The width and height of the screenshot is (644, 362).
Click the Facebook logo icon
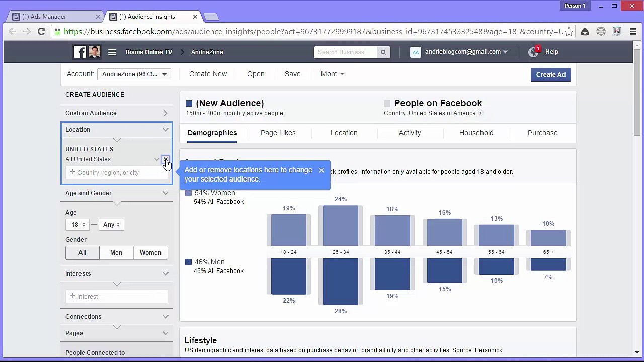(80, 52)
